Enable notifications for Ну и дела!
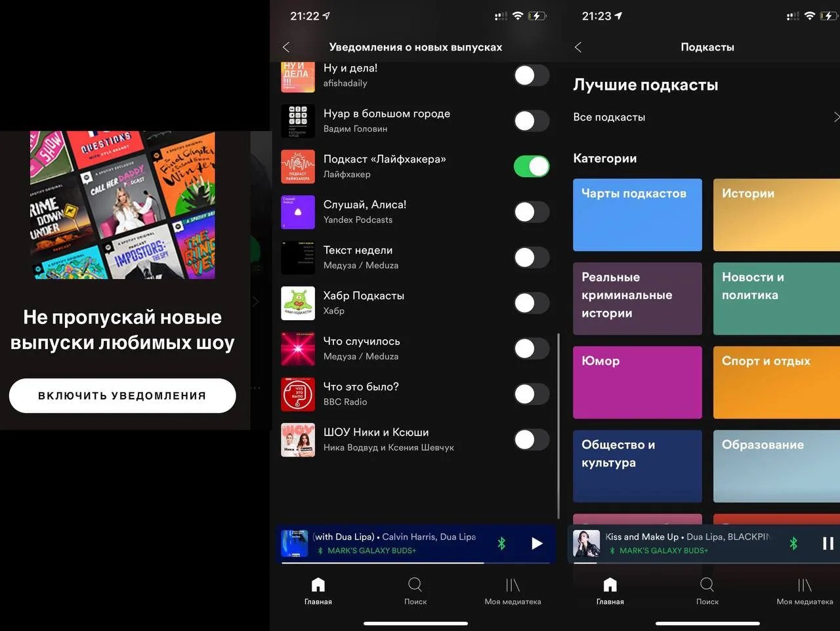The width and height of the screenshot is (840, 631). coord(532,75)
